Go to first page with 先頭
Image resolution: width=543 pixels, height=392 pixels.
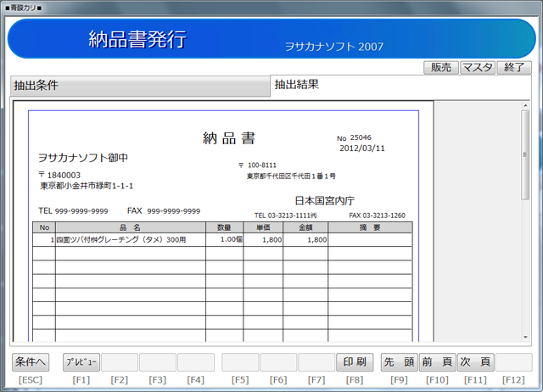(400, 362)
